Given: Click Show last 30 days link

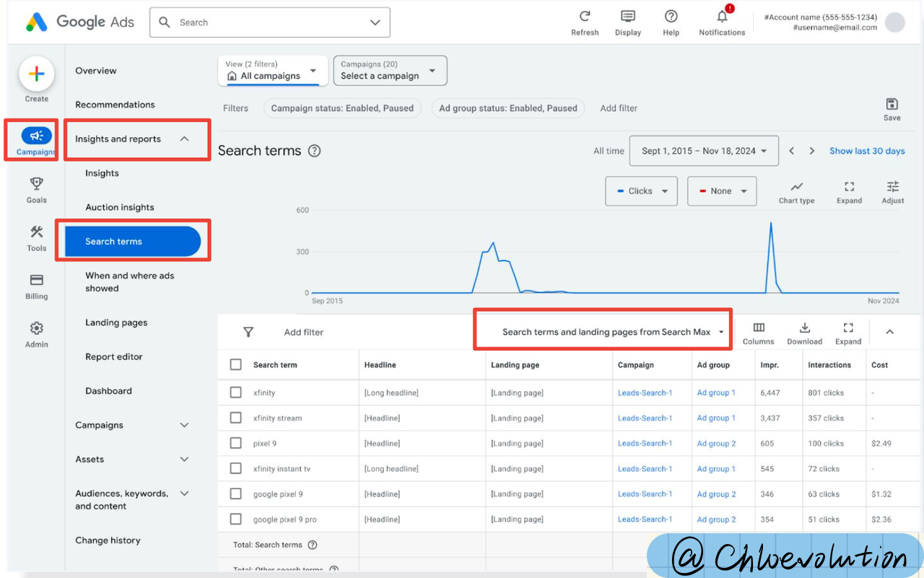Looking at the screenshot, I should (x=867, y=151).
